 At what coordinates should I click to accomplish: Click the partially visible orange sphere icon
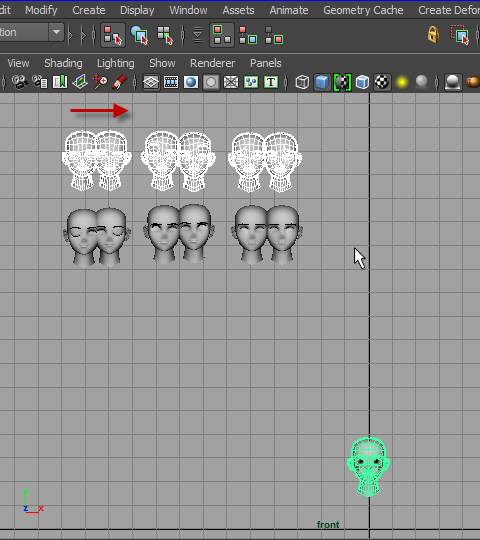[x=473, y=82]
